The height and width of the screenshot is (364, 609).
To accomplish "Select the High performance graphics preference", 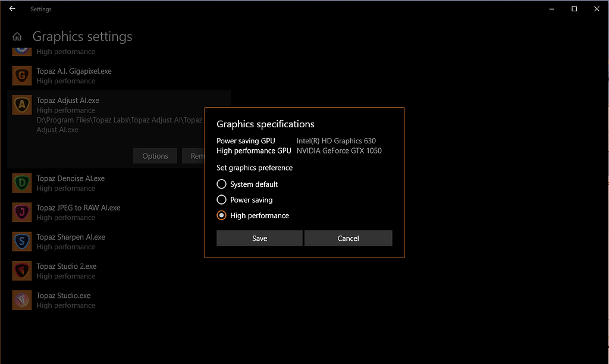I will click(x=221, y=215).
